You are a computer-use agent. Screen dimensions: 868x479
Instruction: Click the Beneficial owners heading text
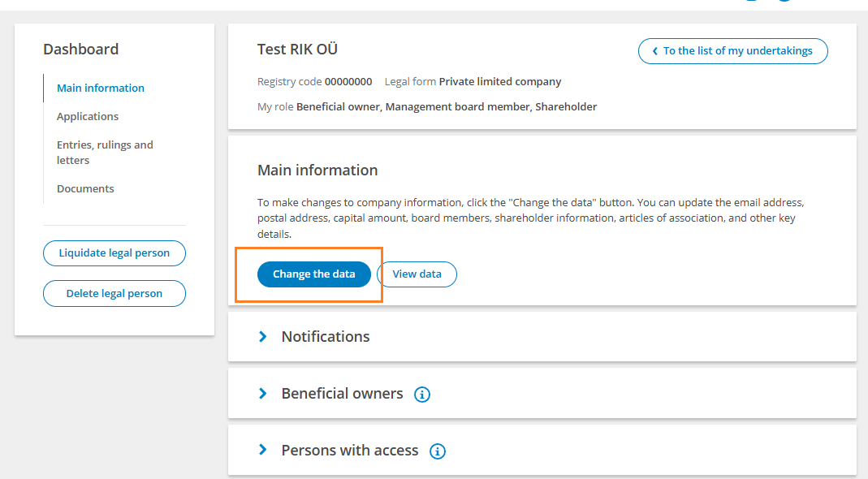pos(342,394)
